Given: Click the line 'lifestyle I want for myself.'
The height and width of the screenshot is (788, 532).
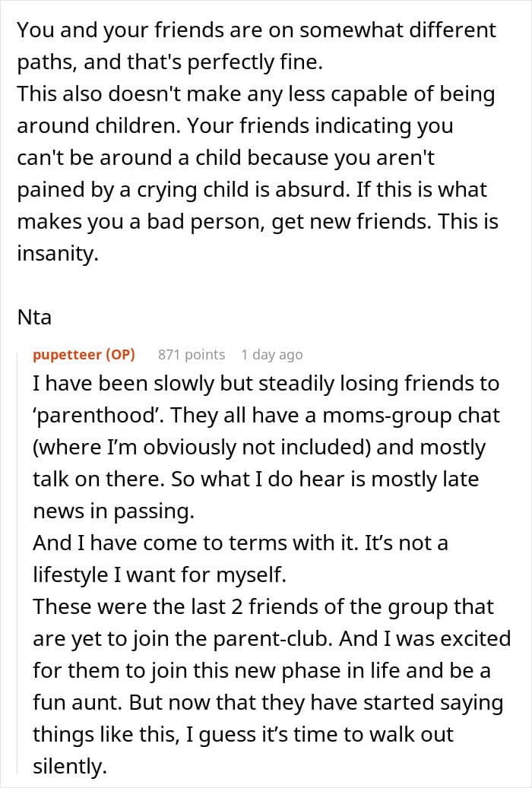Looking at the screenshot, I should click(x=160, y=574).
